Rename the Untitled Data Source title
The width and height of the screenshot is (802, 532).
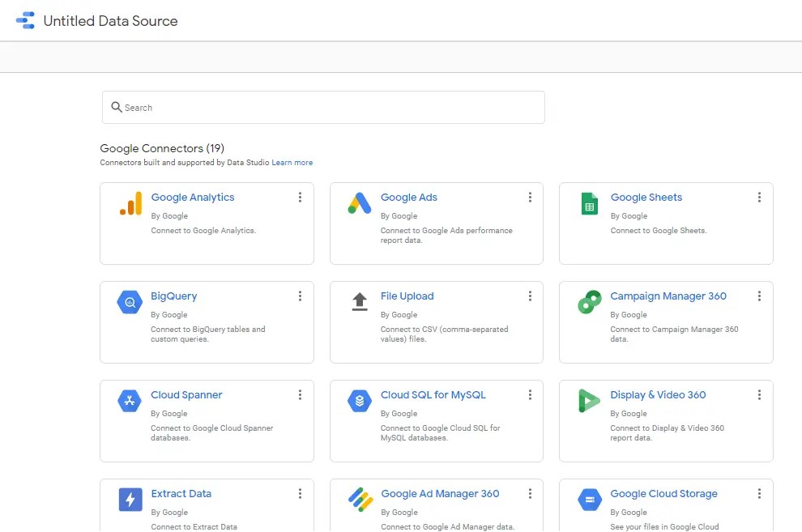(110, 21)
